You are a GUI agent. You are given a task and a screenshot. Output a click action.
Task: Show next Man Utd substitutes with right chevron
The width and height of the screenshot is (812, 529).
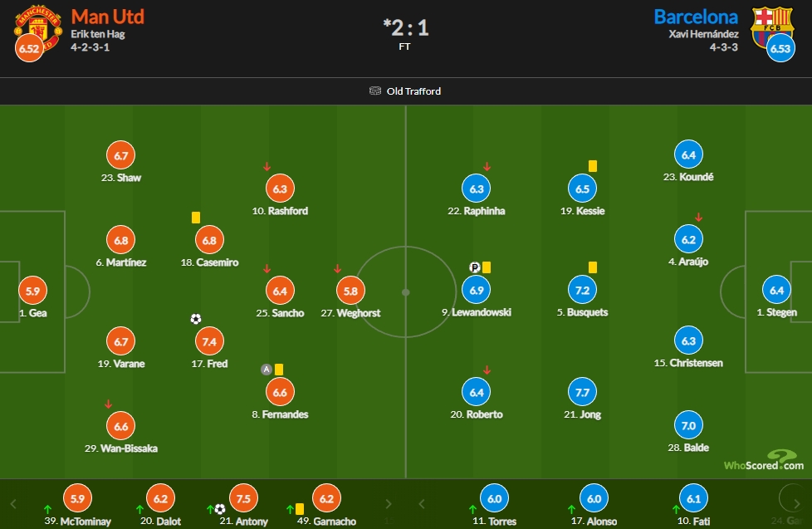click(389, 503)
